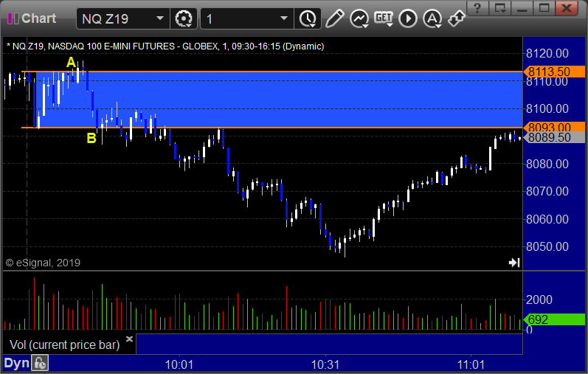The image size is (588, 374).
Task: Select the drawing tools pencil icon
Action: [x=334, y=18]
